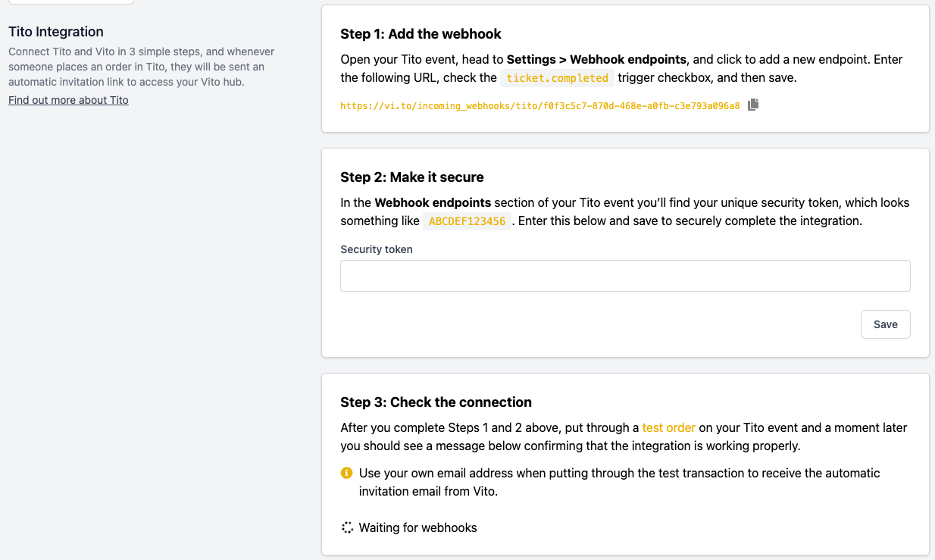Click bold 'Webhook endpoints' text in Step 2
Screen dimensions: 935x560
[x=433, y=202]
